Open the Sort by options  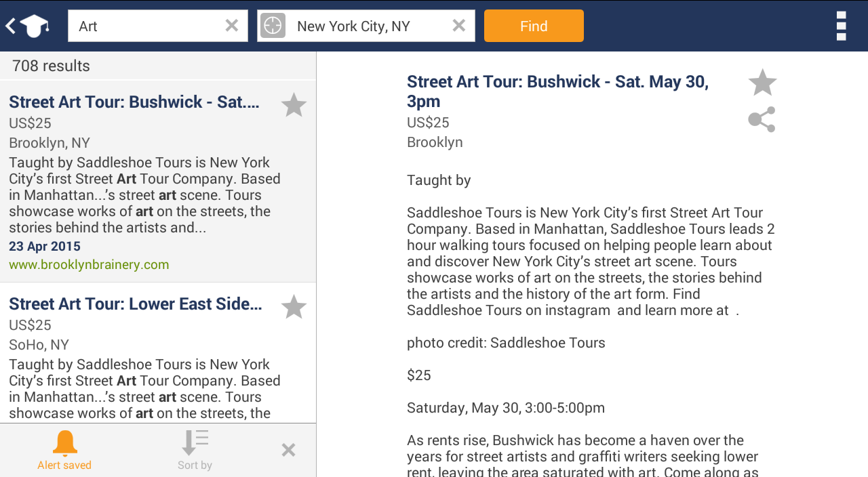[x=195, y=451]
